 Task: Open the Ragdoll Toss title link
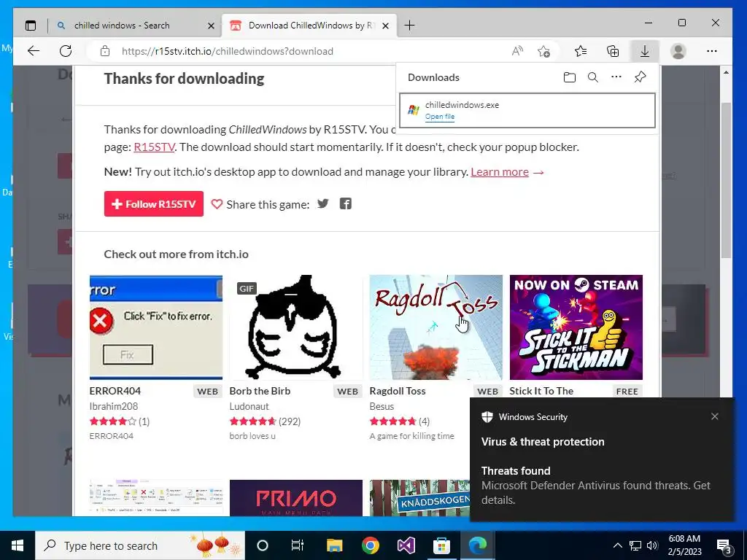(398, 391)
